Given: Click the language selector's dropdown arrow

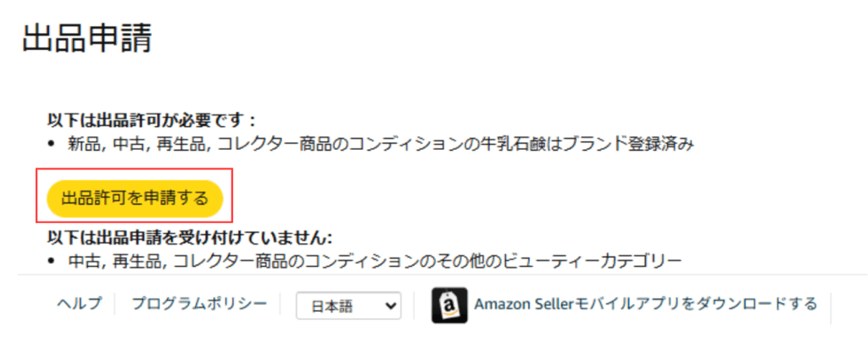Looking at the screenshot, I should 391,306.
